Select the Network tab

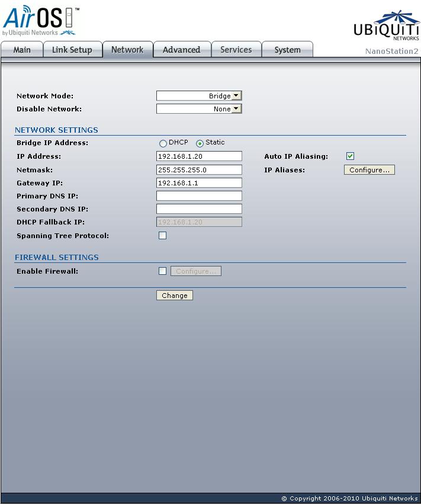pos(127,50)
